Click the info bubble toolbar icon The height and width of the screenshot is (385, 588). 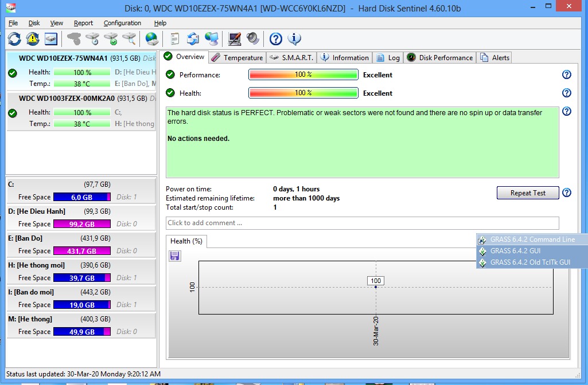click(294, 39)
